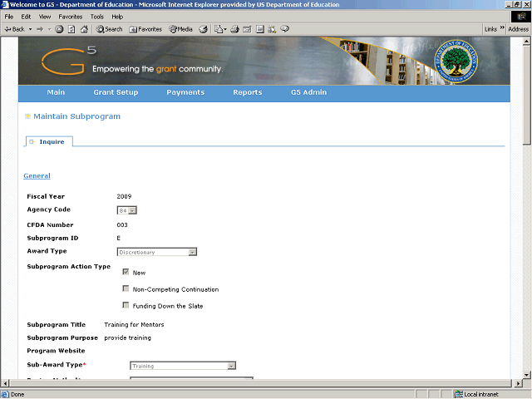Expand the Mail button dropdown arrow
532x399 pixels.
(225, 30)
